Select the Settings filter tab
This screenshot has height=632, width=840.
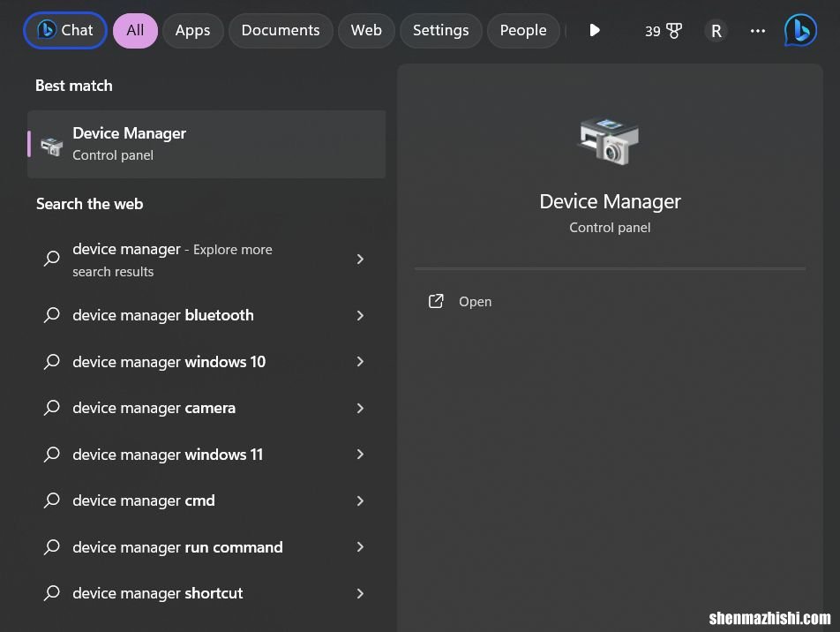440,31
